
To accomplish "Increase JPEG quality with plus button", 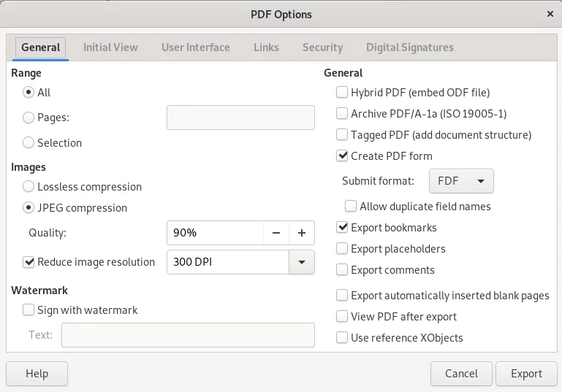I will point(302,233).
